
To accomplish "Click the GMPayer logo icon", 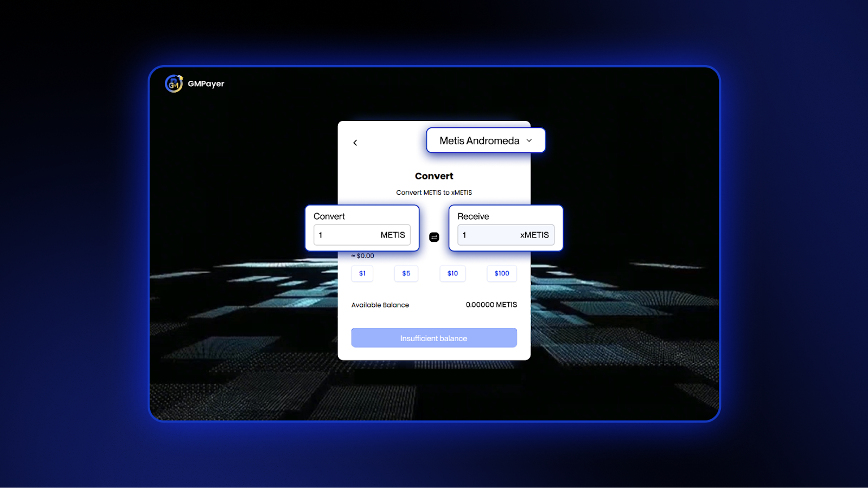I will pyautogui.click(x=174, y=84).
